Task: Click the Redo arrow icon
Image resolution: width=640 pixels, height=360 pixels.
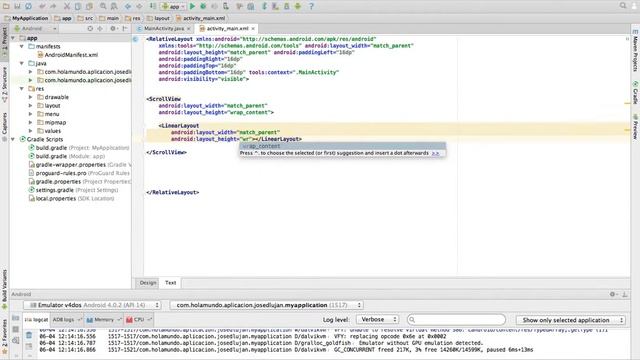Action: (53, 6)
